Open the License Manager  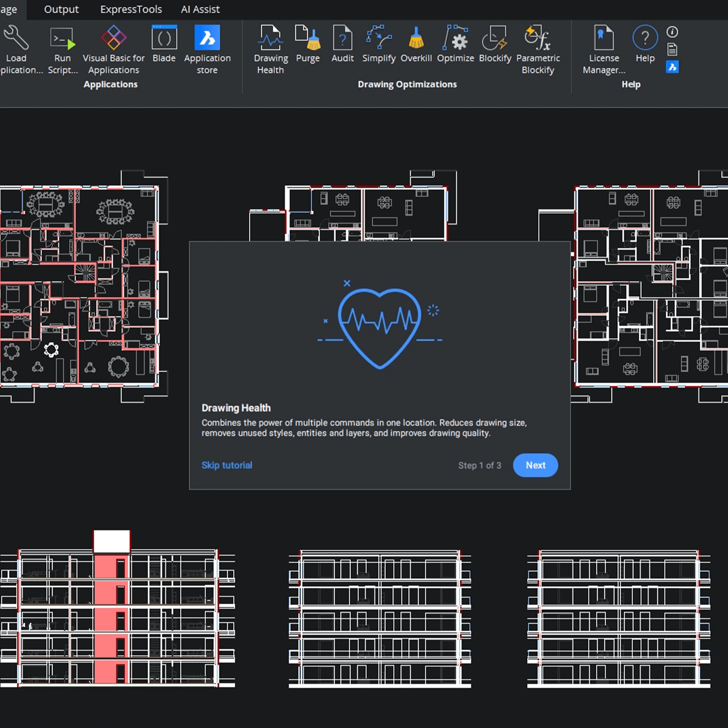604,49
